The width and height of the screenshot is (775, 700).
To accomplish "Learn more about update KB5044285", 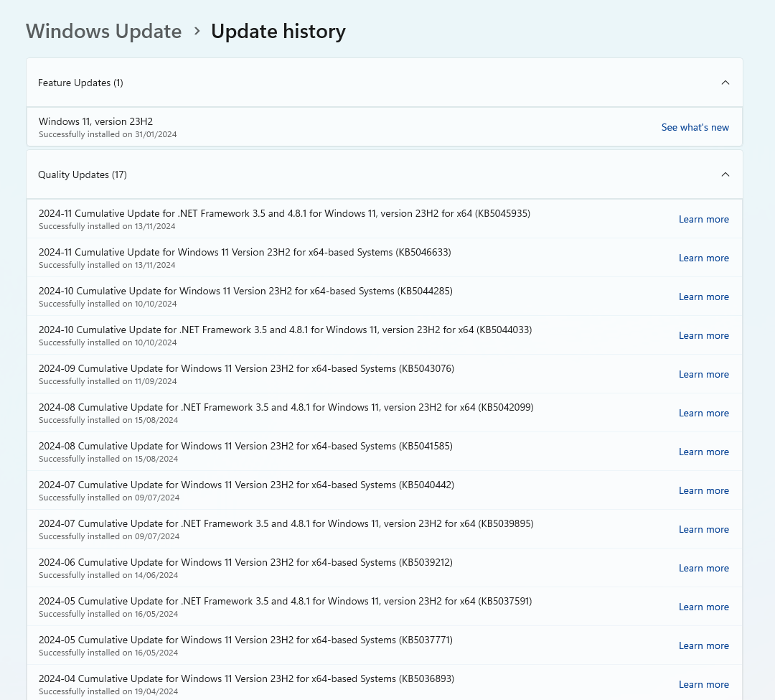I will 703,297.
